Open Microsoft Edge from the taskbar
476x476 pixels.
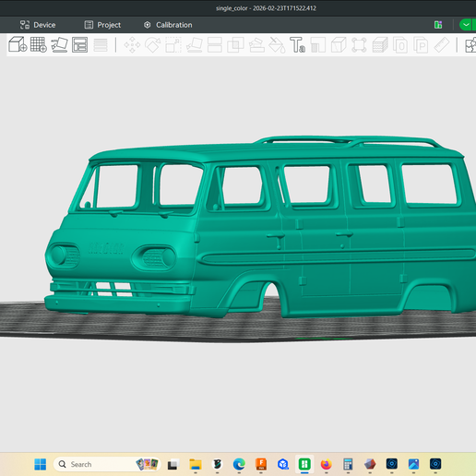point(239,464)
